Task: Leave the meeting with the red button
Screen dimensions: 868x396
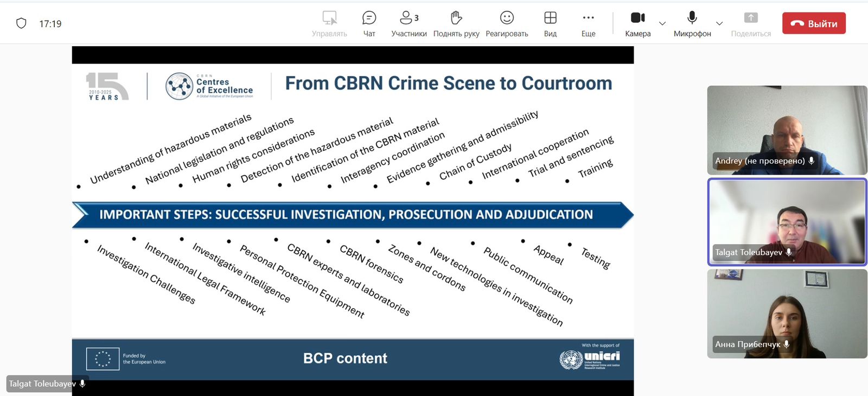Action: (813, 23)
